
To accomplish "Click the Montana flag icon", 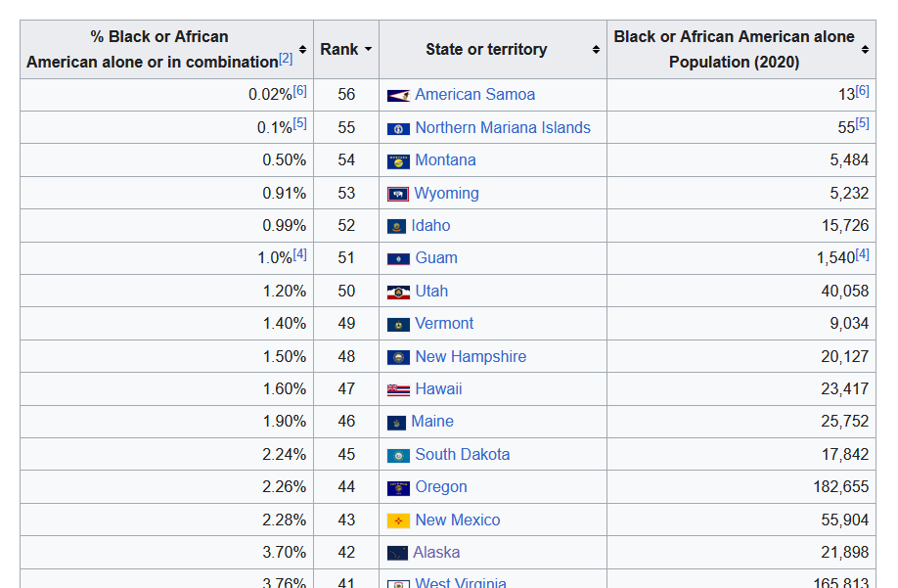I will (x=398, y=161).
